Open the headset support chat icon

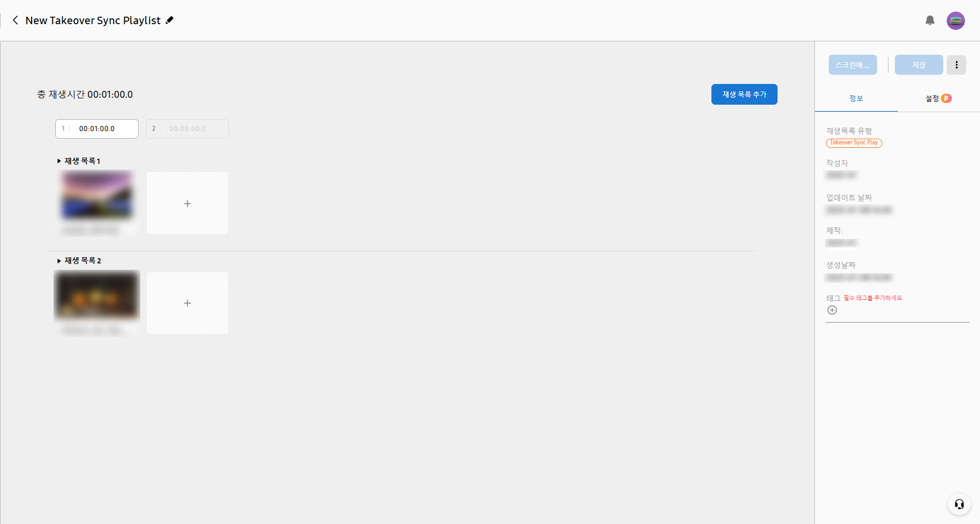pyautogui.click(x=959, y=504)
